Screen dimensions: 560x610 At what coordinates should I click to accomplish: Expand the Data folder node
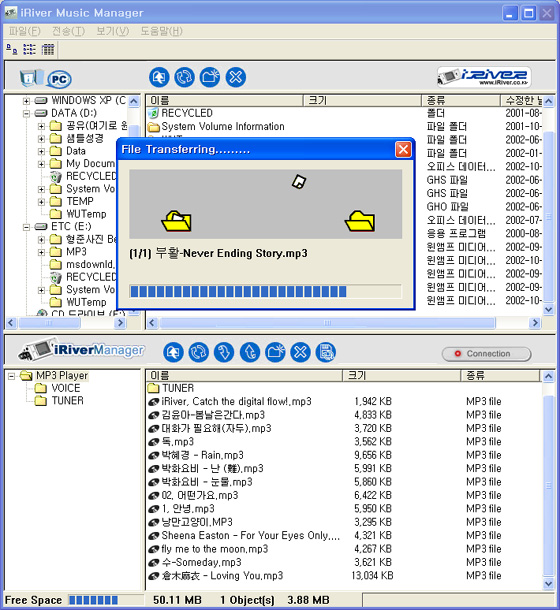pos(41,151)
